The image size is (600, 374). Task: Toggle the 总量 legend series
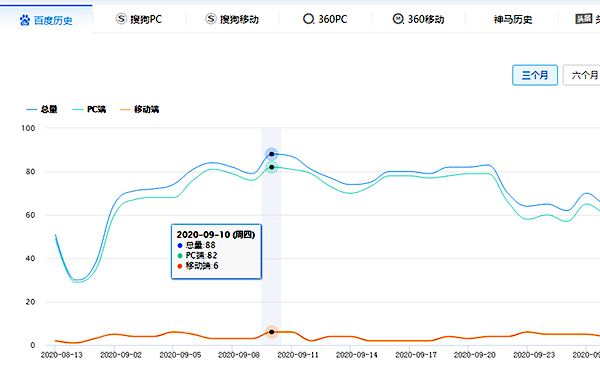pyautogui.click(x=42, y=109)
